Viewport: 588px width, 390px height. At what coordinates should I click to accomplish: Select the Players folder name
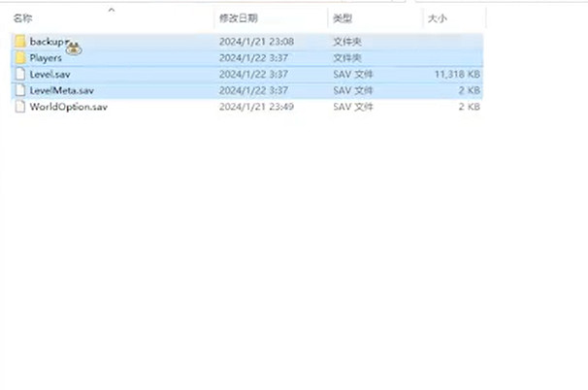pos(46,58)
